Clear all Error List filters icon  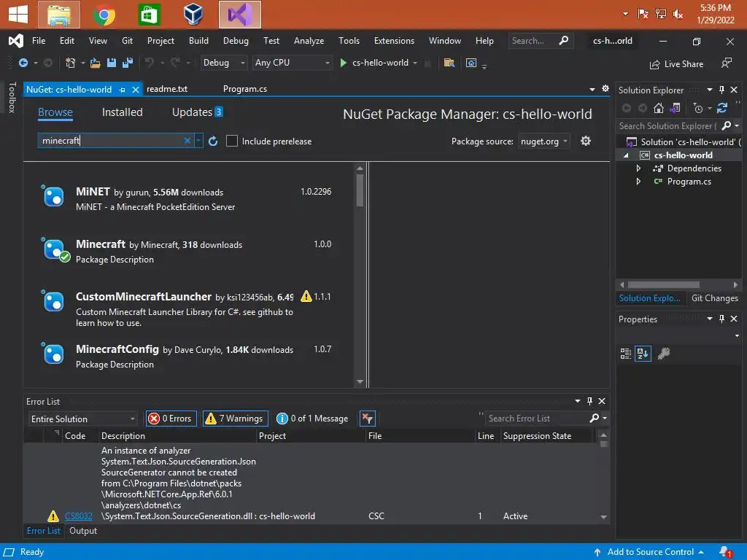pos(368,419)
